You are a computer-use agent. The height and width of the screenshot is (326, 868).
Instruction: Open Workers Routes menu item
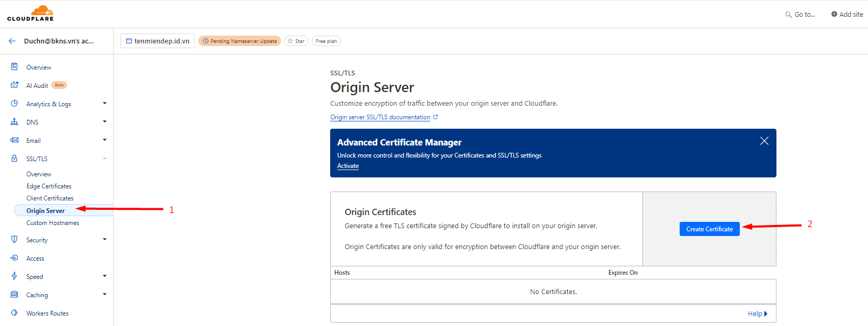click(47, 313)
